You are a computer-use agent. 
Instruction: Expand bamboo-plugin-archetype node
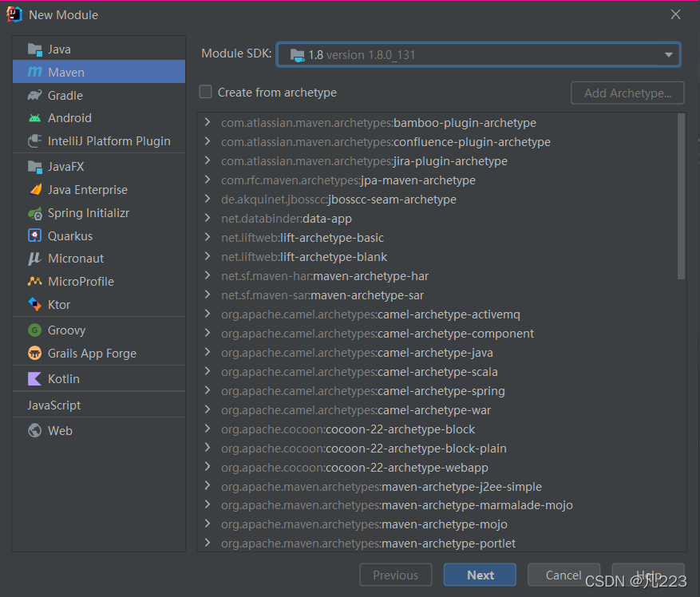tap(208, 122)
